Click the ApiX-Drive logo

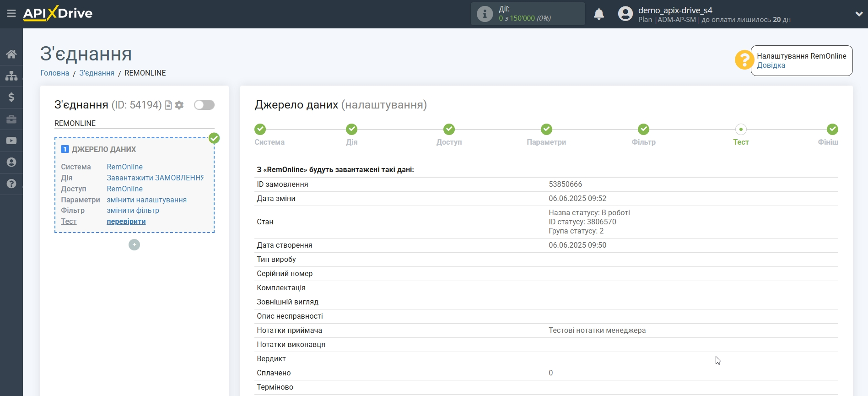tap(58, 13)
